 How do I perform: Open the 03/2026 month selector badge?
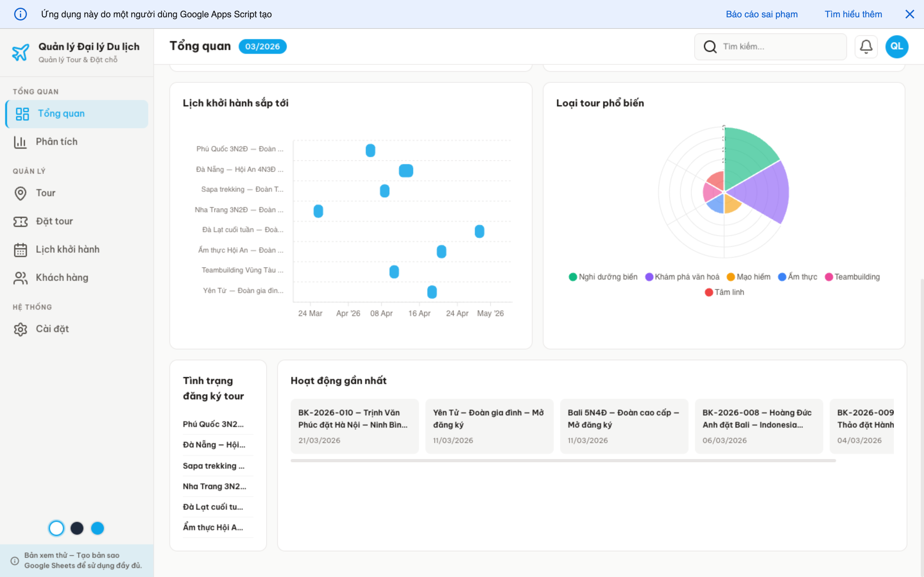pyautogui.click(x=262, y=46)
